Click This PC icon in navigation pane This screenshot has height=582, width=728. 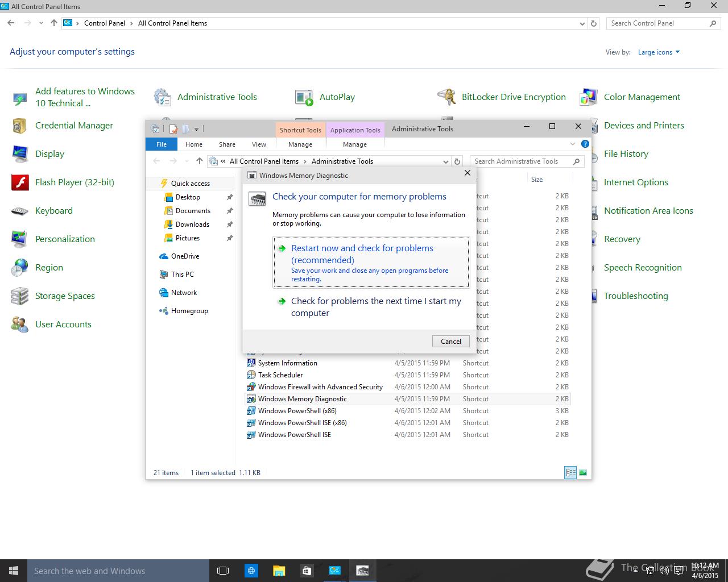click(x=164, y=275)
